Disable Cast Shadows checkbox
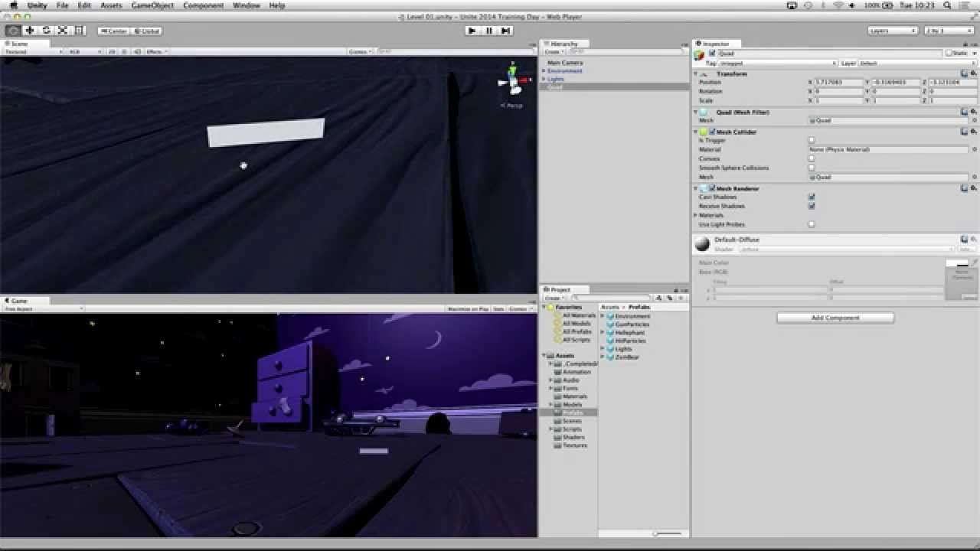This screenshot has width=980, height=551. click(x=812, y=197)
